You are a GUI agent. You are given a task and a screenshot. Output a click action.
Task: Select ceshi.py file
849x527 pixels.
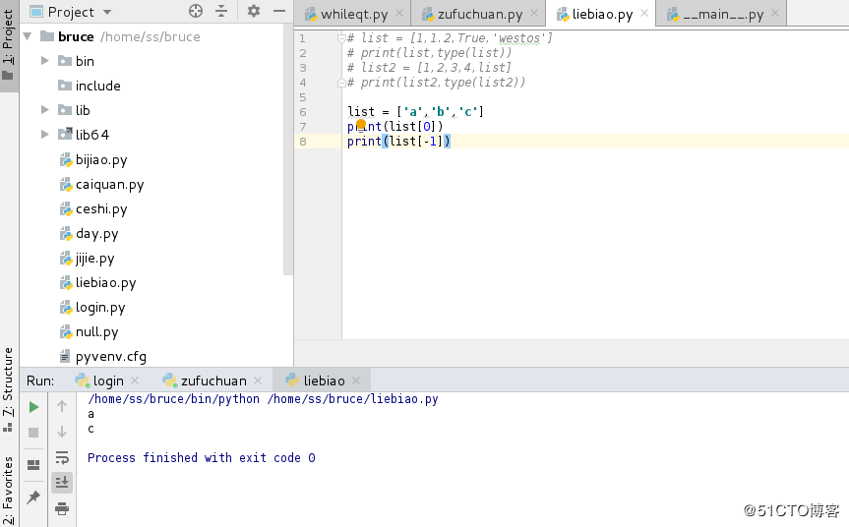tap(93, 209)
